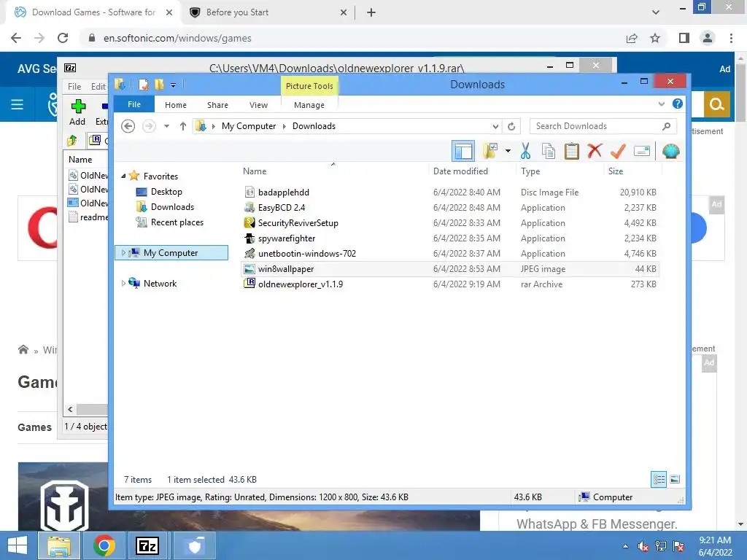Collapse the Favorites tree node

coord(123,176)
